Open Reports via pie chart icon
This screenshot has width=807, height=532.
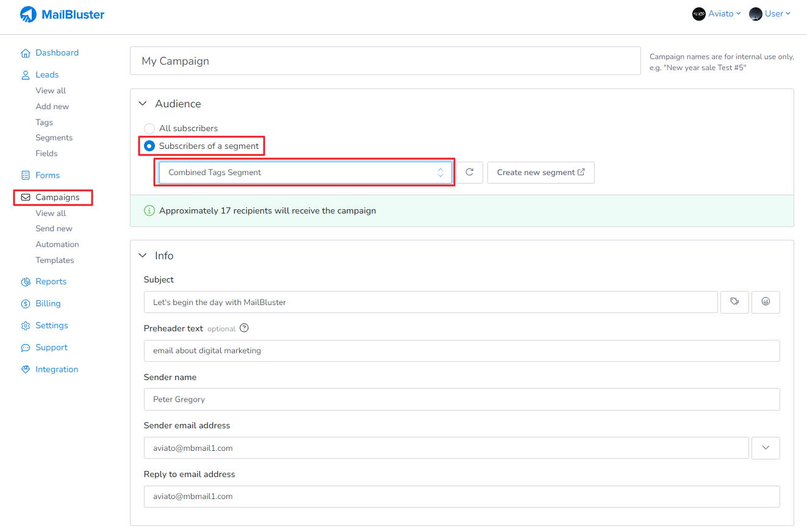click(26, 282)
